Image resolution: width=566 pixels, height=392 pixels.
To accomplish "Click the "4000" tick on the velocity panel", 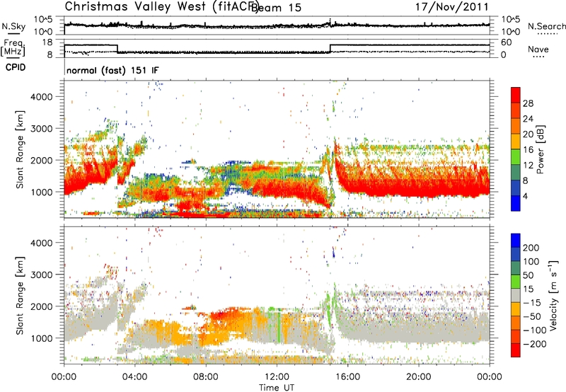I will pos(42,243).
